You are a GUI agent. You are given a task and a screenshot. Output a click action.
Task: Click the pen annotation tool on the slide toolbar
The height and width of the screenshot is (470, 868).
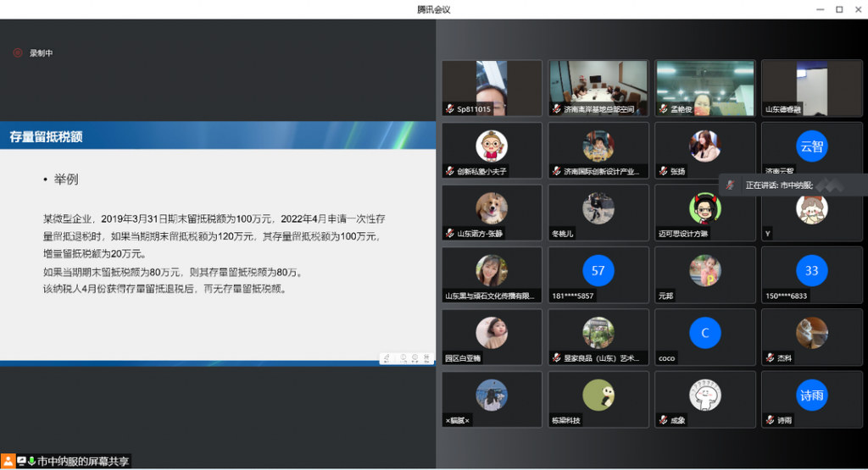point(387,358)
